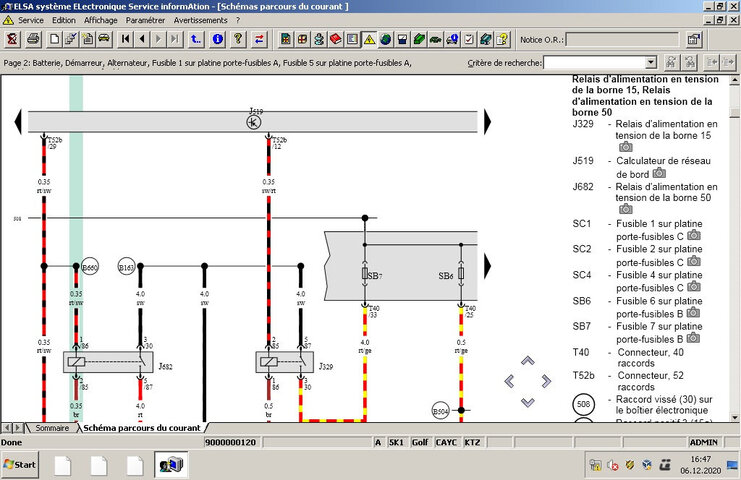Click the yellow question mark help icon
Viewport: 741px width, 480px height.
point(238,39)
